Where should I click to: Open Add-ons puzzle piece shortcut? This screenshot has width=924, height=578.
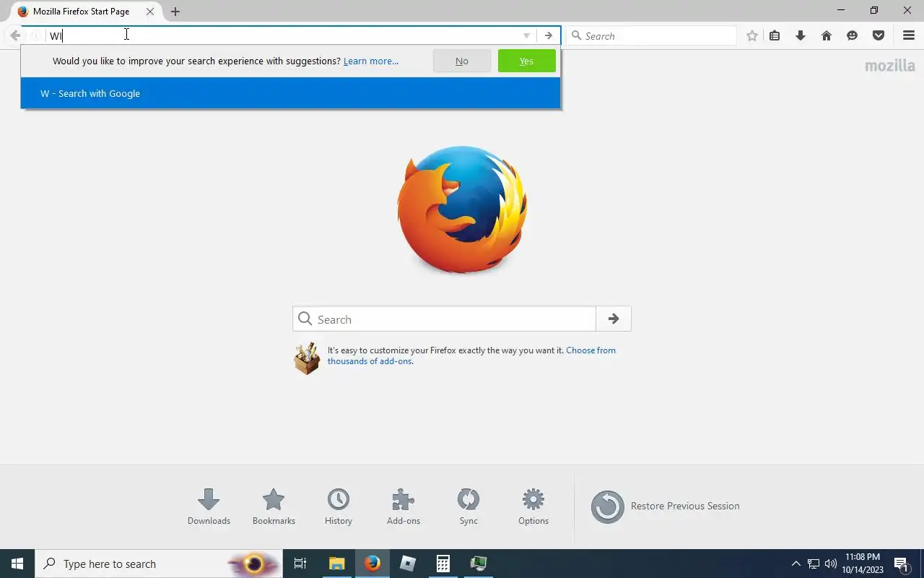pos(404,506)
